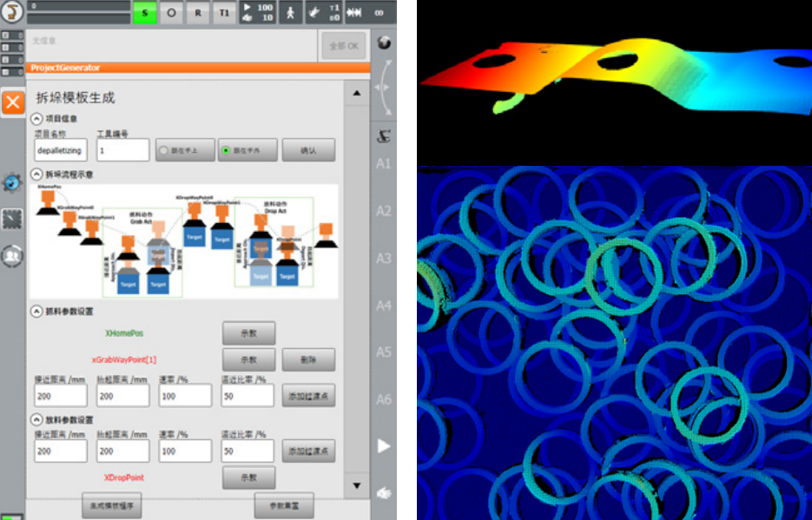Click the 拆垛模板生成 page heading
The image size is (812, 520).
(76, 98)
